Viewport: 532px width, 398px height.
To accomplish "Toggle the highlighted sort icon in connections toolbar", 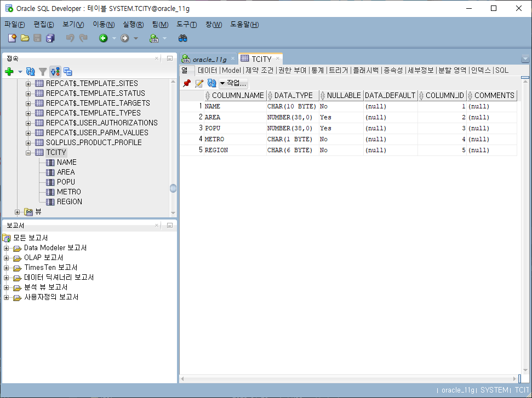I will click(55, 72).
